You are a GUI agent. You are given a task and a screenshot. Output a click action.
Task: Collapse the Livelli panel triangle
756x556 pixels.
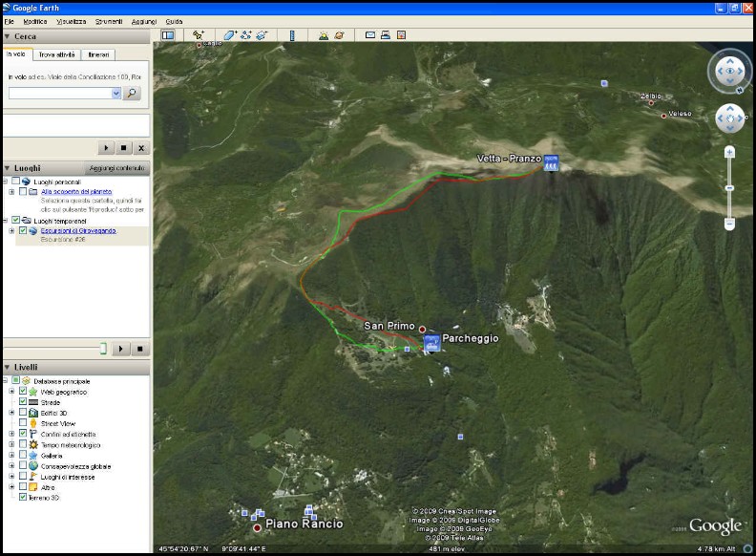tap(8, 367)
